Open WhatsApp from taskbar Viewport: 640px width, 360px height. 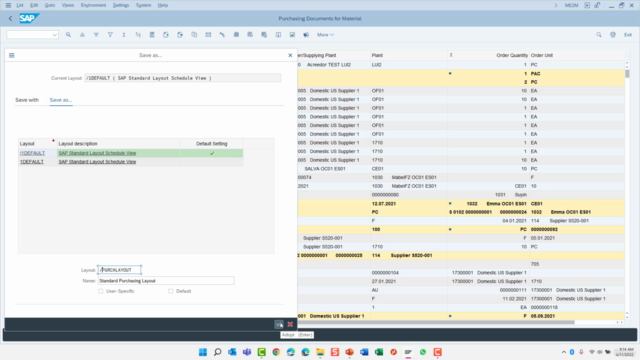423,352
